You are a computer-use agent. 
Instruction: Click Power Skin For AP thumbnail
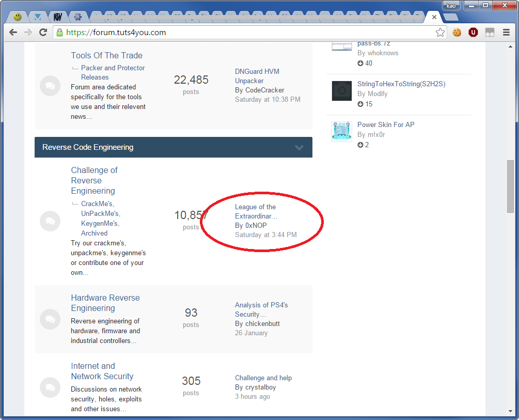pyautogui.click(x=341, y=131)
